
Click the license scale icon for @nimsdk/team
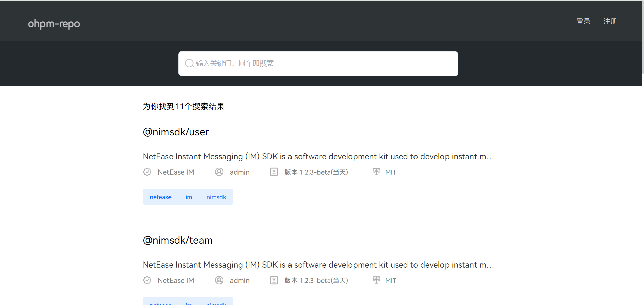click(376, 280)
